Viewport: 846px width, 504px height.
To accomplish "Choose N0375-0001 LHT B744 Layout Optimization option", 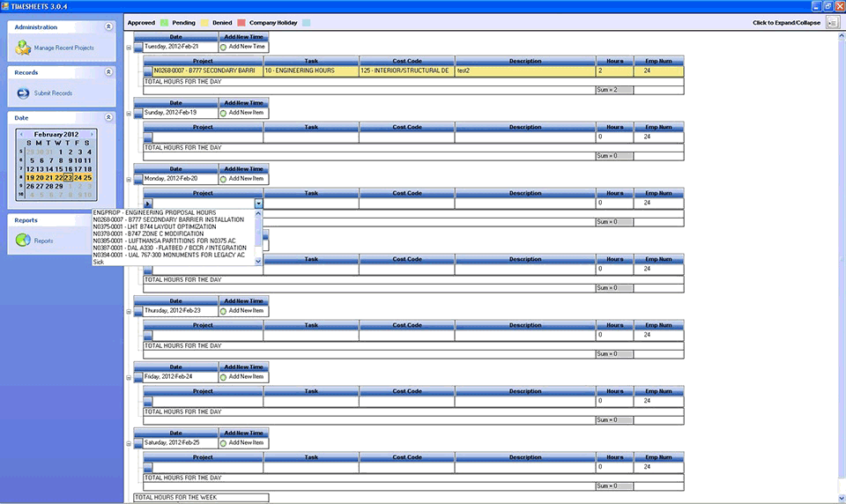I will tap(174, 226).
